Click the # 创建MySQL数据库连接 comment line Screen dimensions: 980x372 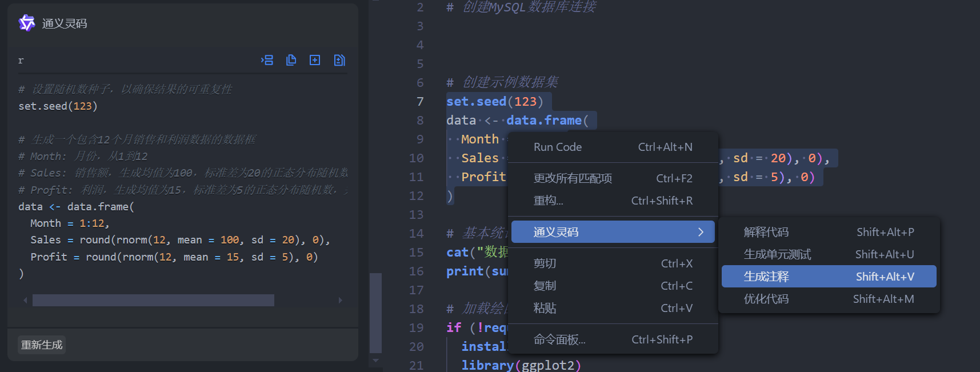[x=521, y=7]
